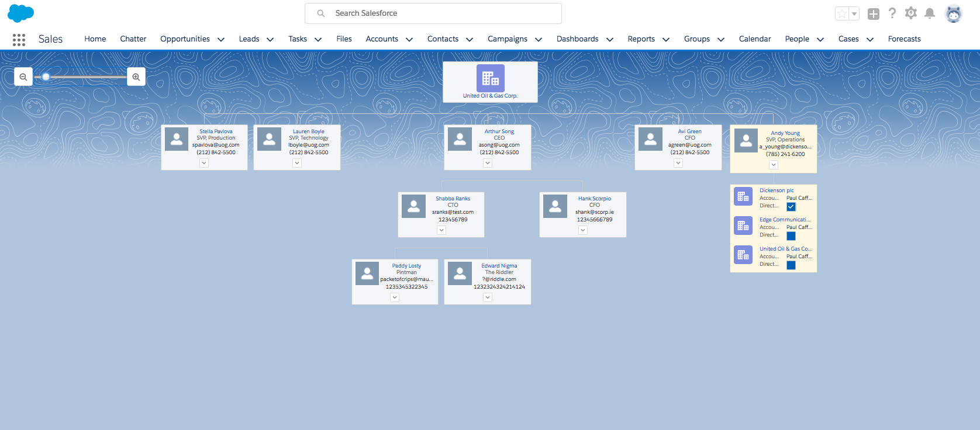Click the Dickenson plc account icon
This screenshot has width=980, height=430.
tap(743, 197)
